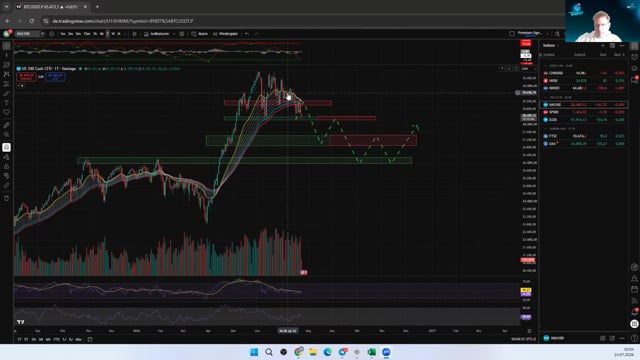Open the heart icons/favorites tool
Viewport: 640px width, 360px height.
[x=7, y=112]
